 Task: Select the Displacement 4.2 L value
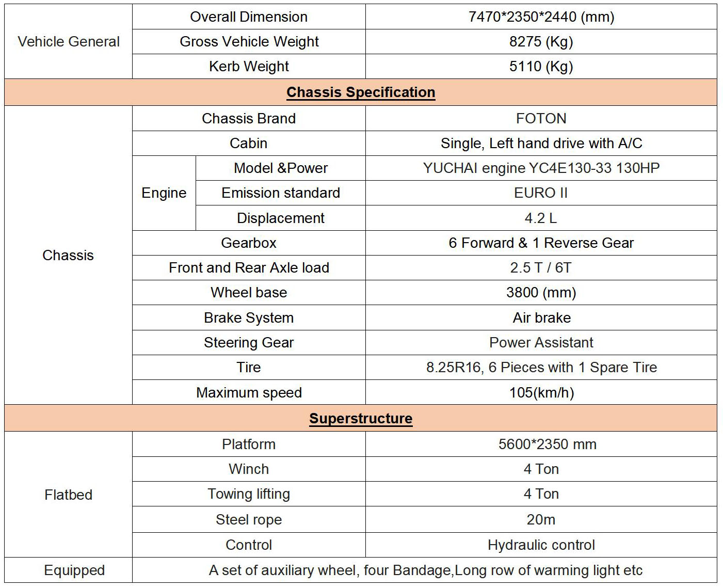pyautogui.click(x=541, y=218)
